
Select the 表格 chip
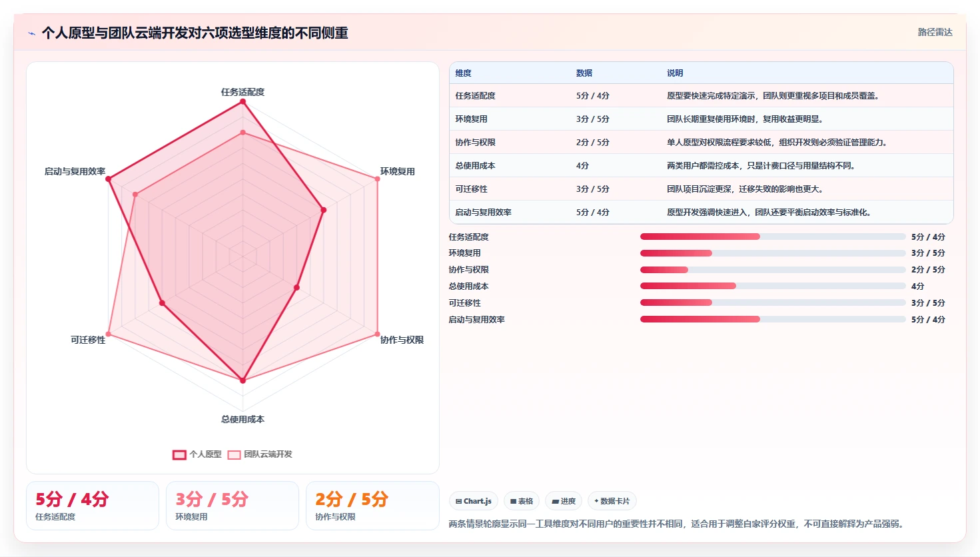click(x=522, y=501)
